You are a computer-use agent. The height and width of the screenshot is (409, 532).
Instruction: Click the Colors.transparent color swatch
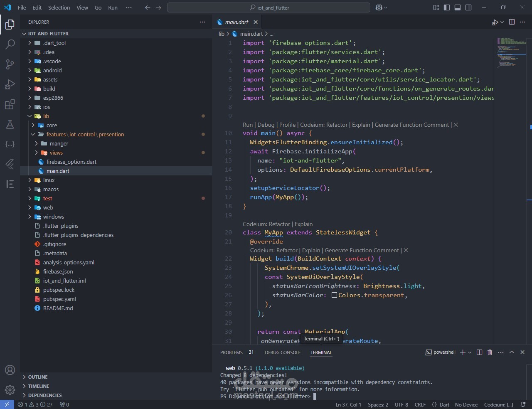coord(334,295)
